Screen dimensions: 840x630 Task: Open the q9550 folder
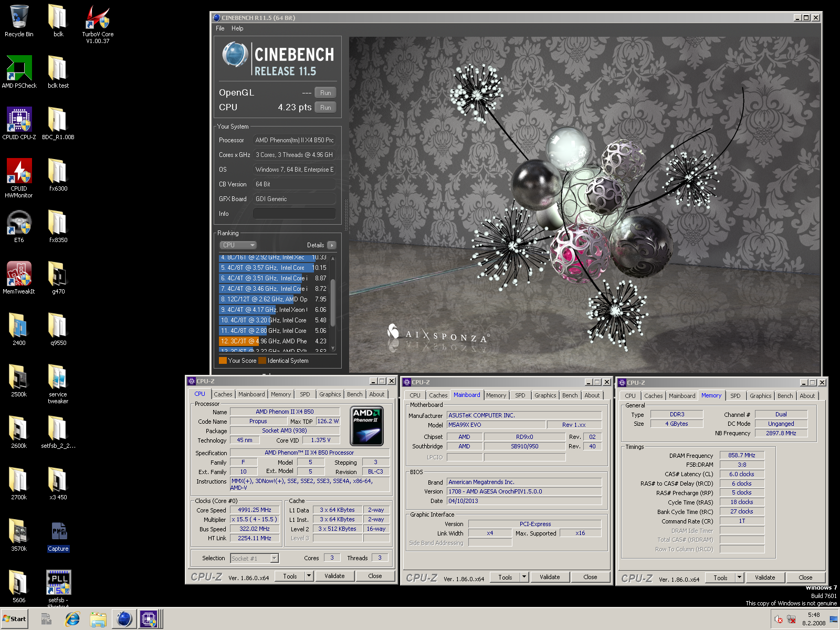click(x=58, y=329)
